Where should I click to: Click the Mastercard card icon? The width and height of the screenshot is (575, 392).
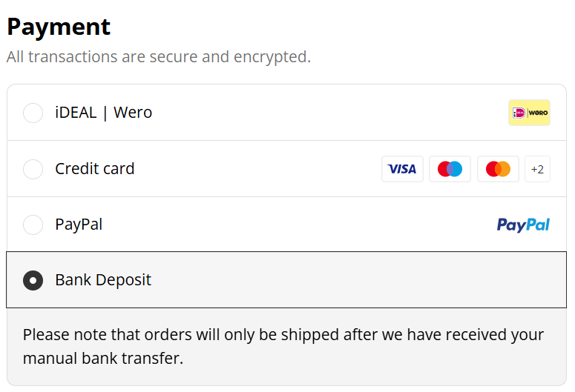tap(498, 169)
